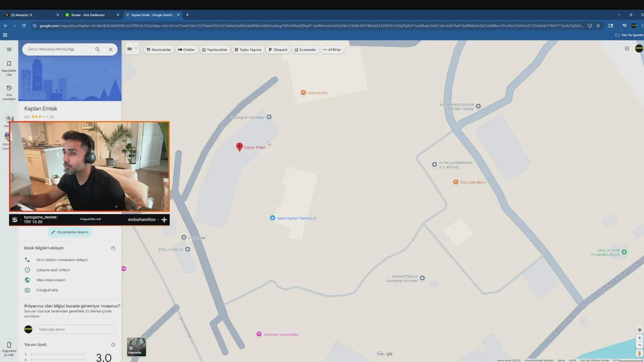Click the Topluluğa sorun input

pyautogui.click(x=74, y=329)
